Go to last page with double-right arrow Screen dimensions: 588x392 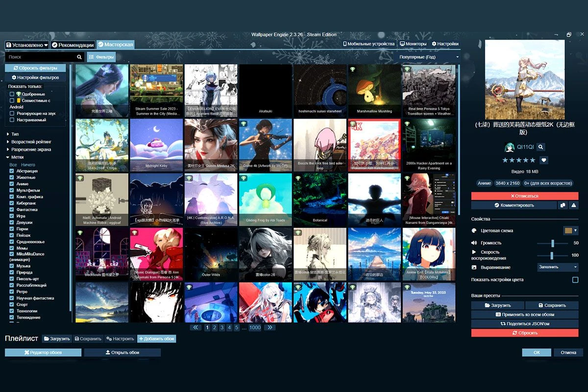coord(269,327)
